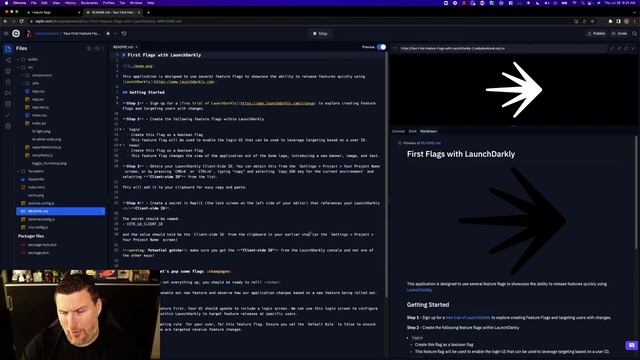Viewport: 640px width, 360px height.
Task: Select the README.md editor tab
Action: point(123,47)
